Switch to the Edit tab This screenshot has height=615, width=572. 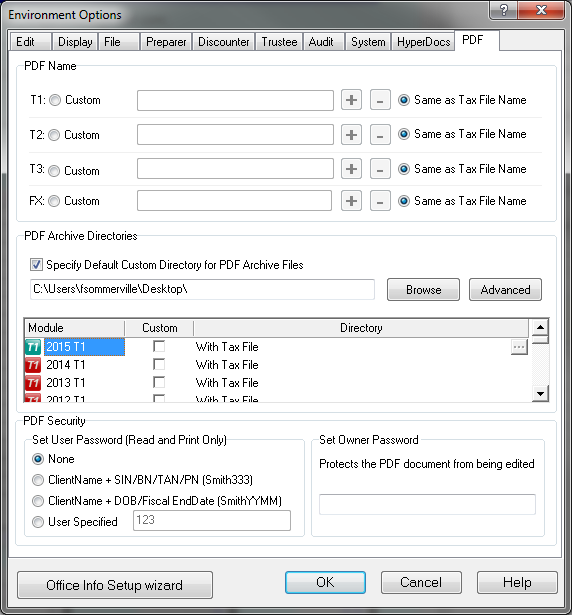coord(30,42)
